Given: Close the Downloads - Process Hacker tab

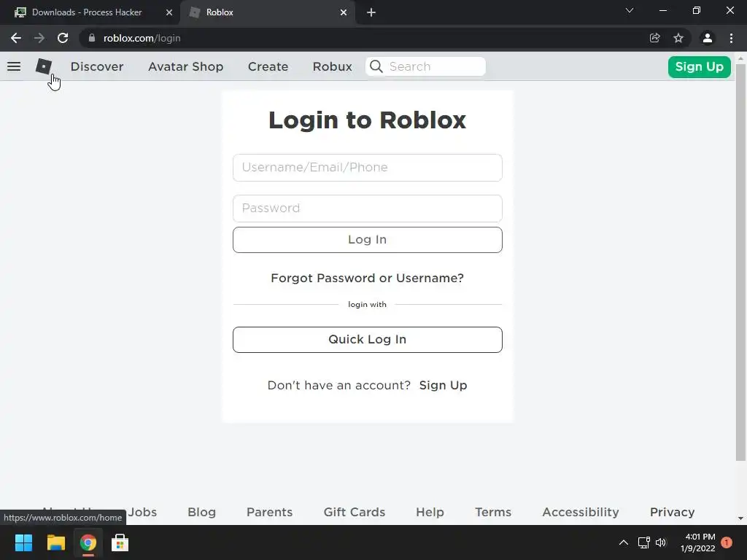Looking at the screenshot, I should coord(169,12).
